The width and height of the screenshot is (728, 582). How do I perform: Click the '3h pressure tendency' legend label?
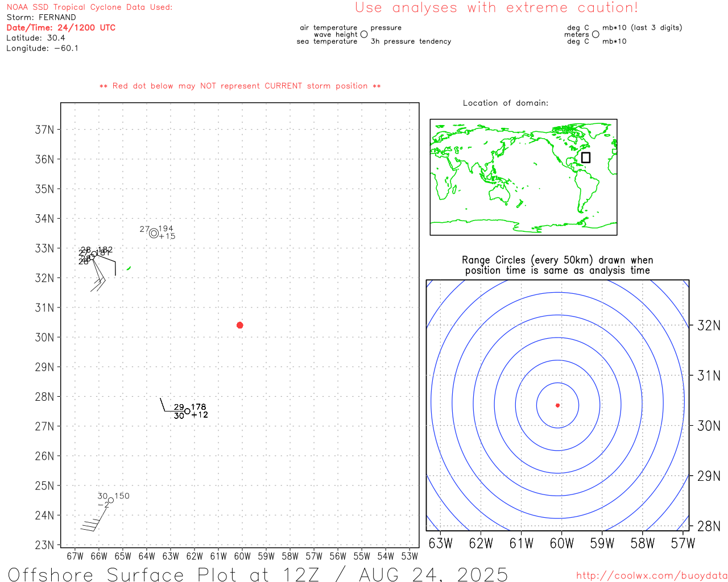[x=411, y=41]
